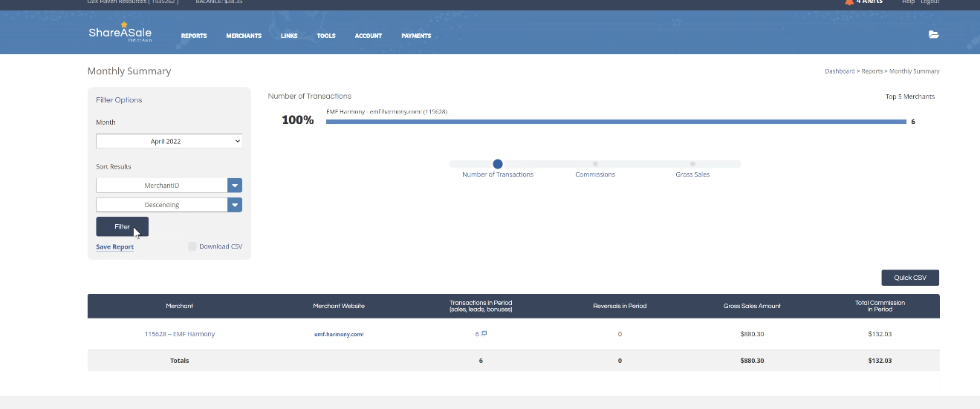Open the Tools menu
The height and width of the screenshot is (409, 980).
coord(326,36)
